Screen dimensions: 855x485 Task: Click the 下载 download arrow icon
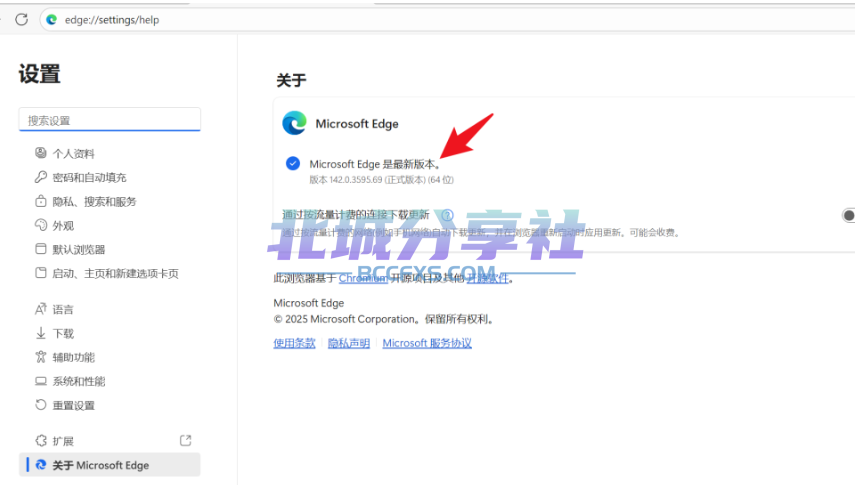tap(40, 333)
